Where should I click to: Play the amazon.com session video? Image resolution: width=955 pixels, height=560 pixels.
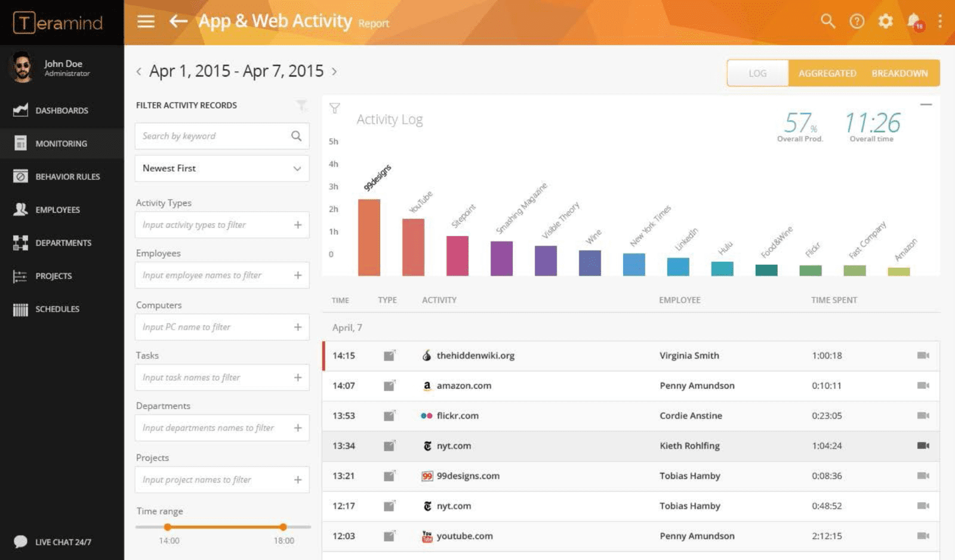923,385
